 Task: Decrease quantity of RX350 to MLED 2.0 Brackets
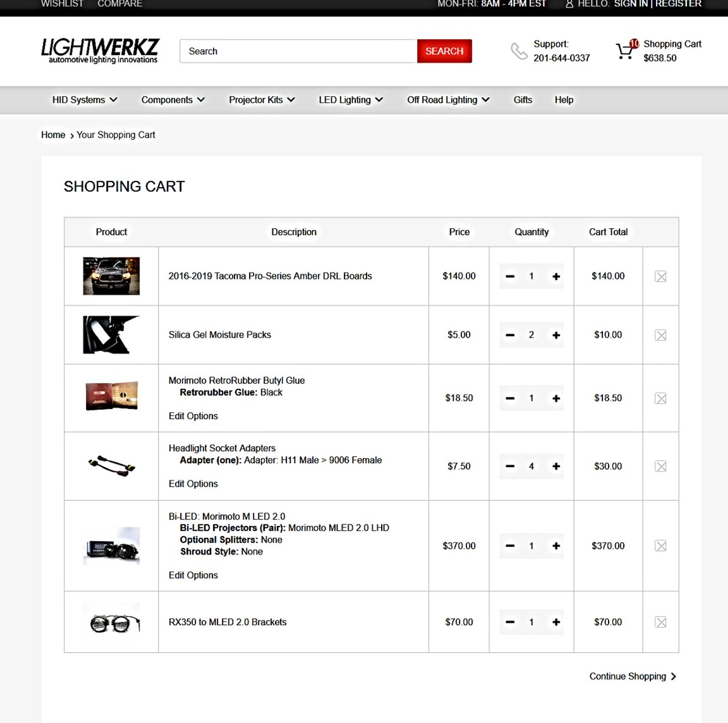point(510,622)
